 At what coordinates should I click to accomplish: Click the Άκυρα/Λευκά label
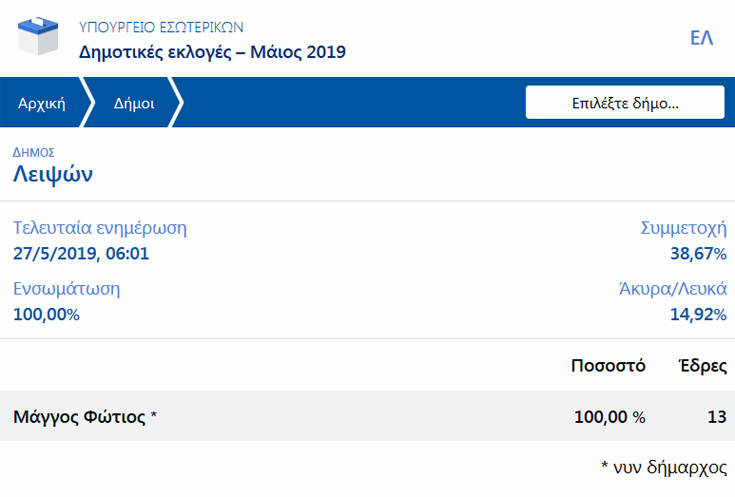672,289
